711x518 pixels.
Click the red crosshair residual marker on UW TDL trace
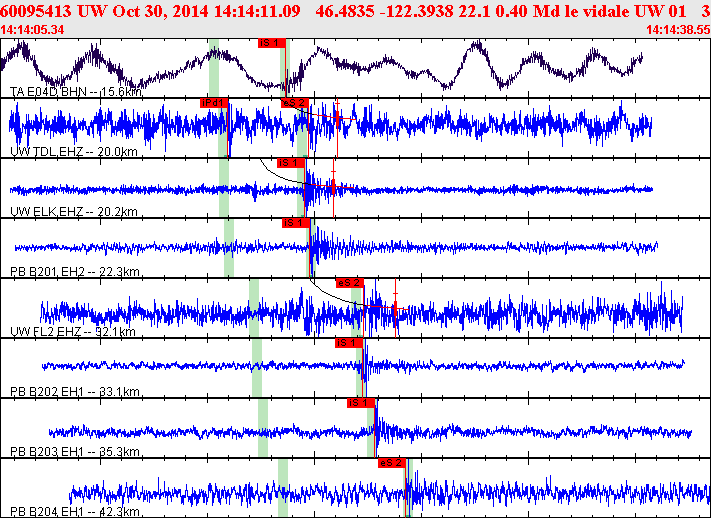point(337,119)
